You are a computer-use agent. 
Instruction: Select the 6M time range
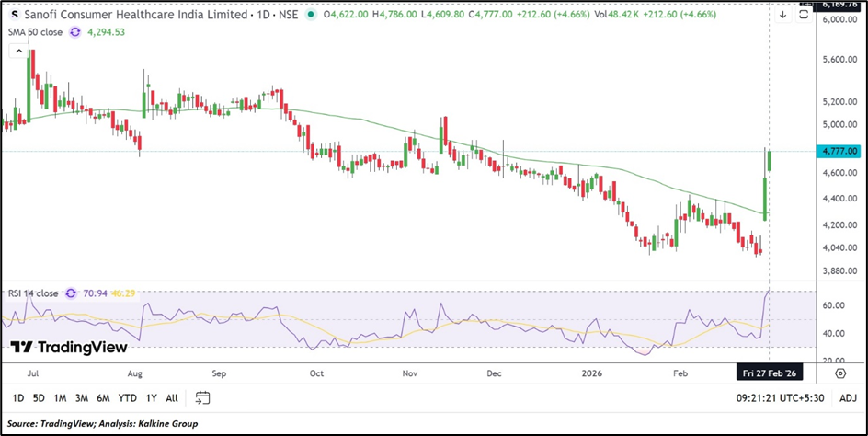coord(103,398)
